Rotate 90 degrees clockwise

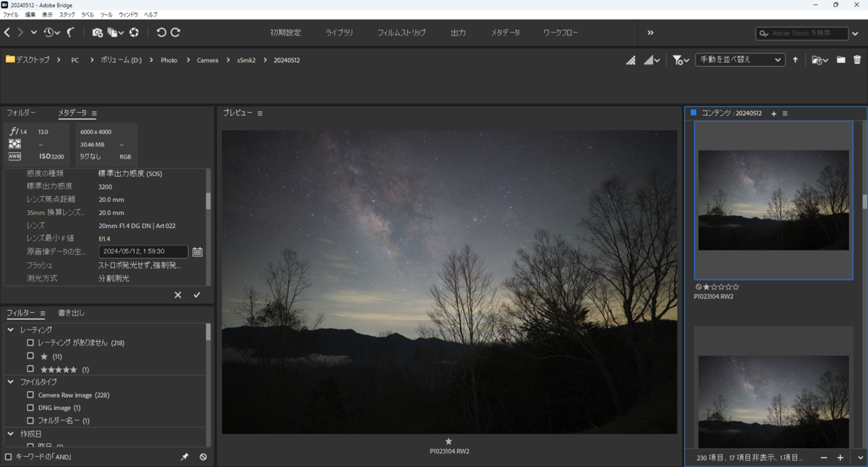(175, 33)
